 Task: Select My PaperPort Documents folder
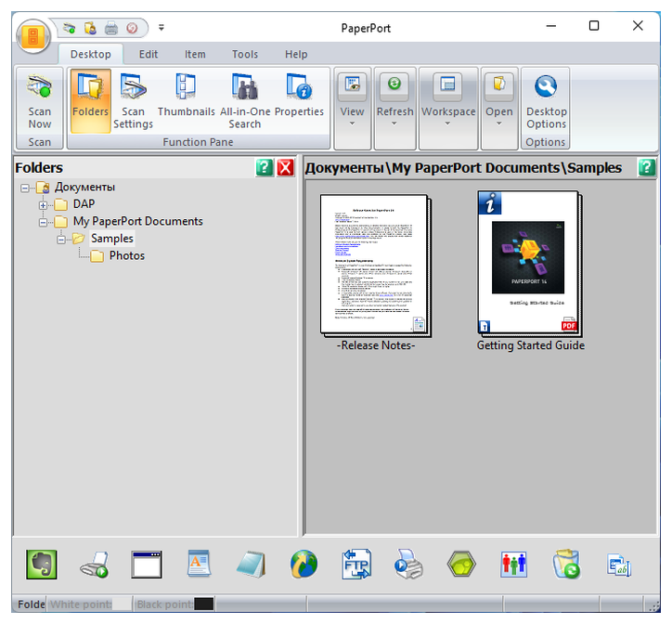coord(137,221)
